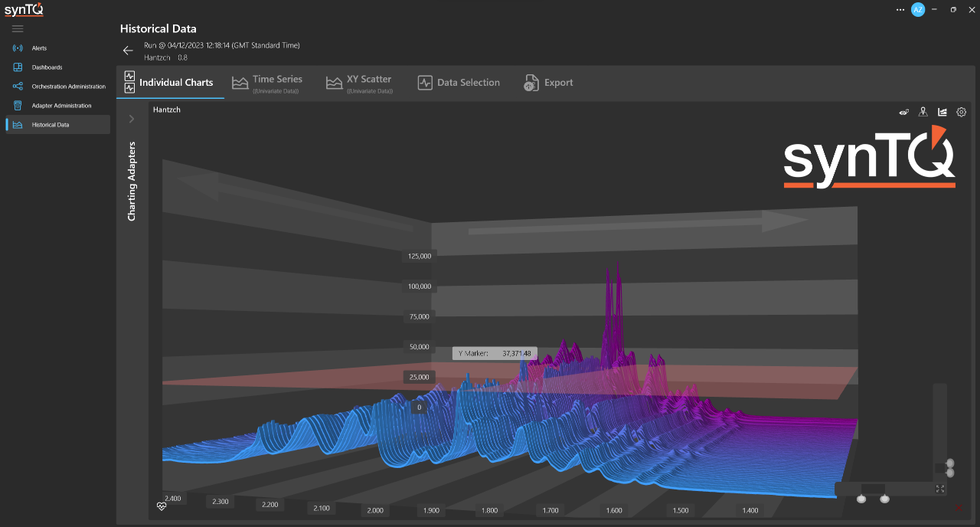Viewport: 980px width, 527px height.
Task: Open the three-dots more options menu
Action: [x=900, y=9]
